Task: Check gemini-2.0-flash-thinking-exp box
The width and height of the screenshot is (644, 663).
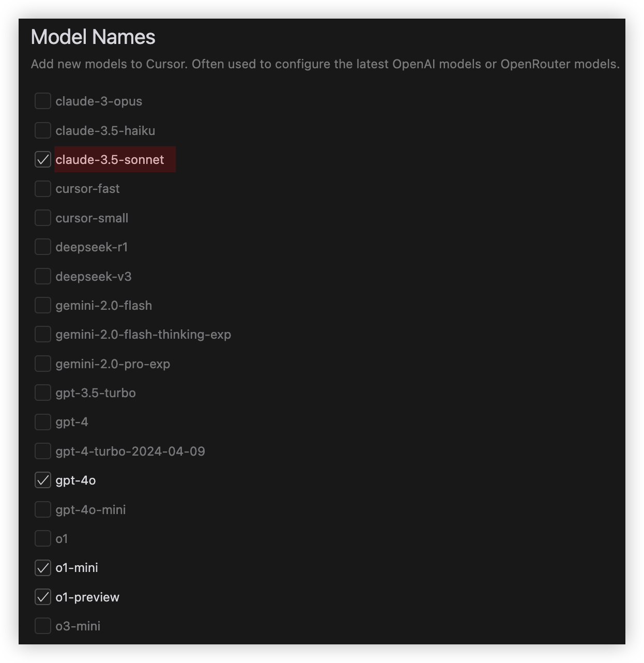Action: pos(43,335)
